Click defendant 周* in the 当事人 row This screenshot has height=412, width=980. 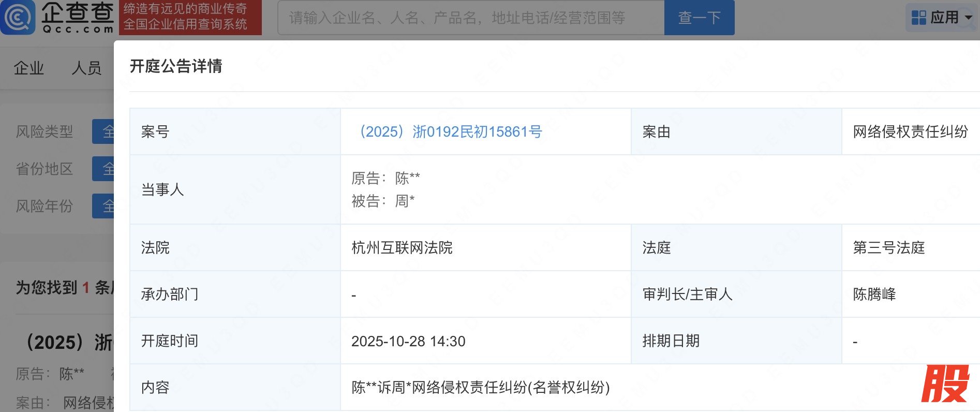tap(405, 201)
